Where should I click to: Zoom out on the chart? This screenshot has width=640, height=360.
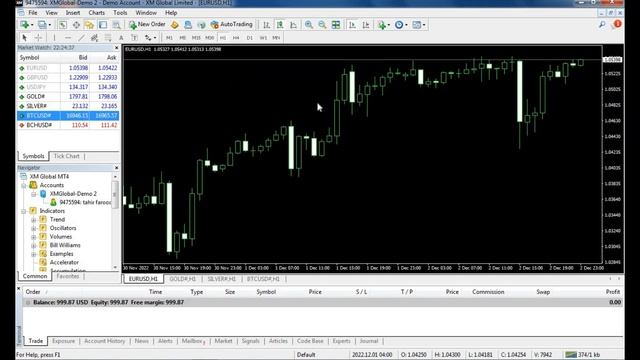point(322,25)
